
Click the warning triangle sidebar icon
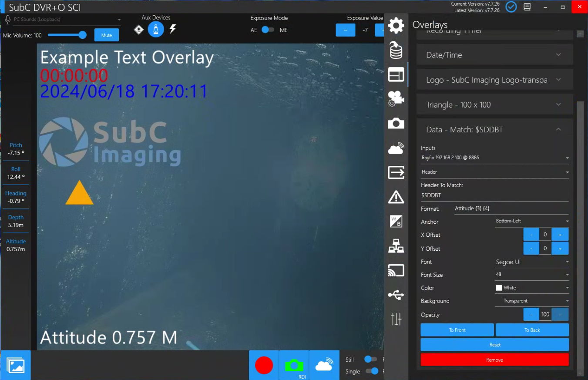396,197
